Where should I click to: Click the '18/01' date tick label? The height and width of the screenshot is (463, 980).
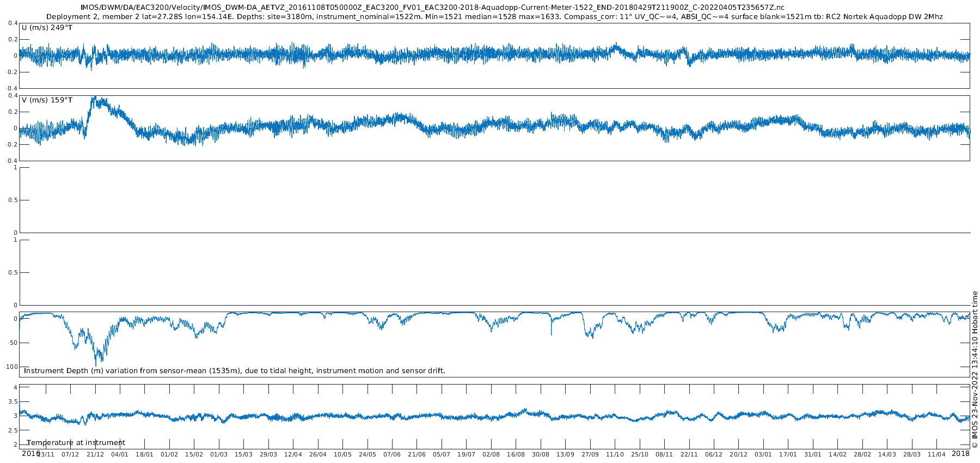(145, 454)
